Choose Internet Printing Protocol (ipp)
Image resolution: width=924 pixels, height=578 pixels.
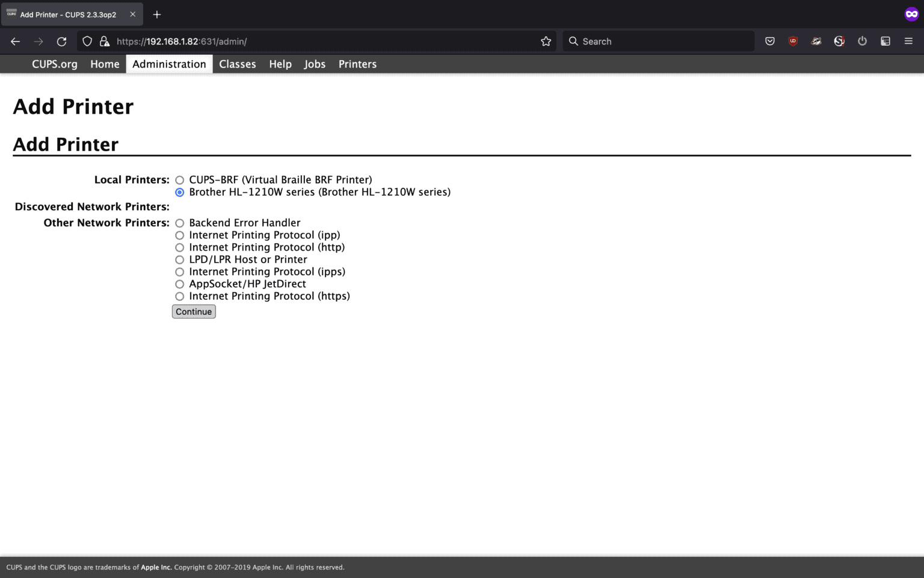click(x=179, y=235)
